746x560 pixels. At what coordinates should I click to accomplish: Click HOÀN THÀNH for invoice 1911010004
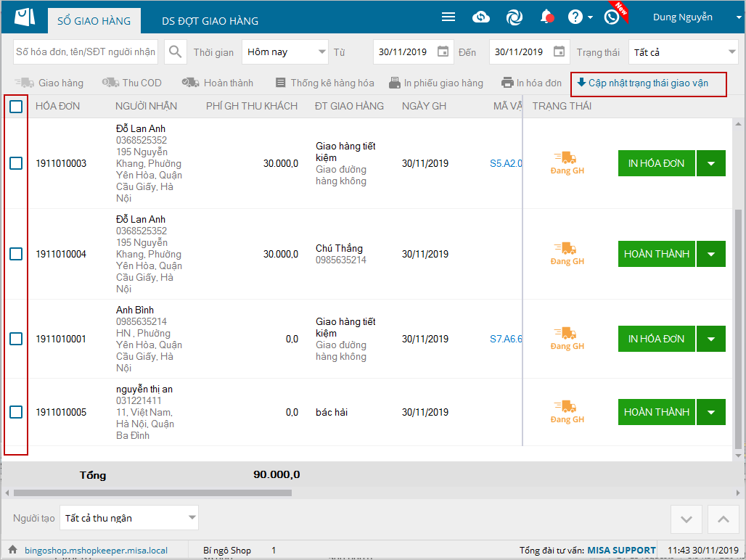(x=657, y=254)
